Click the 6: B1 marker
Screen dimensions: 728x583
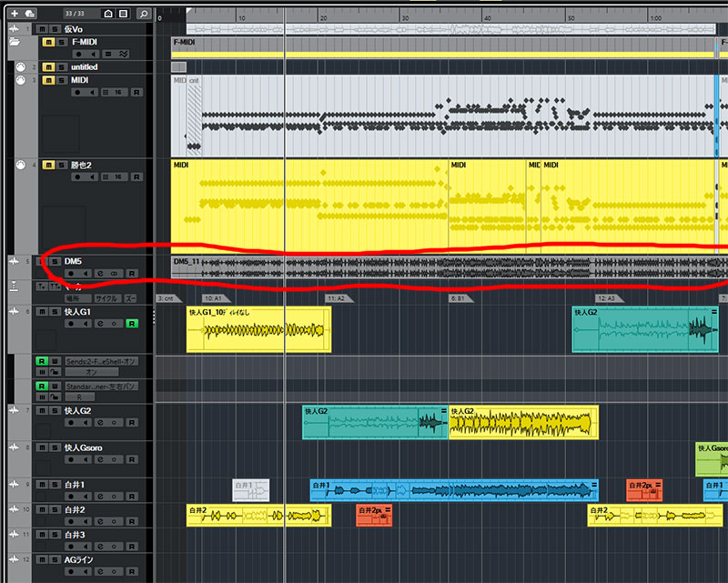point(460,298)
